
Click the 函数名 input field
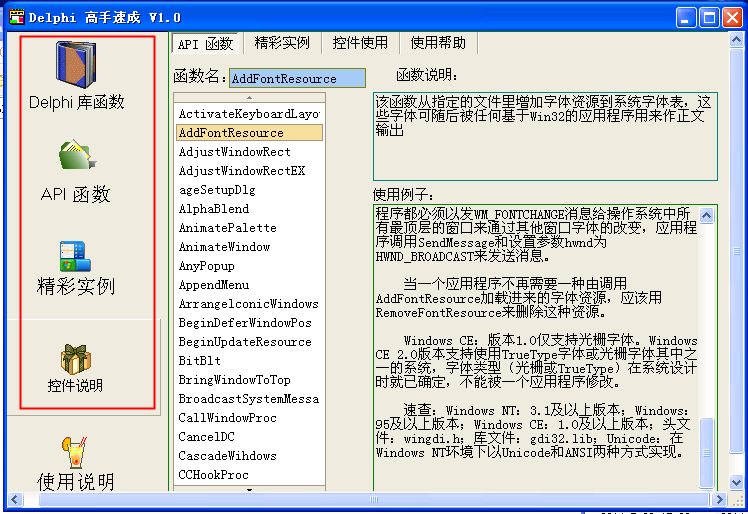pyautogui.click(x=297, y=78)
